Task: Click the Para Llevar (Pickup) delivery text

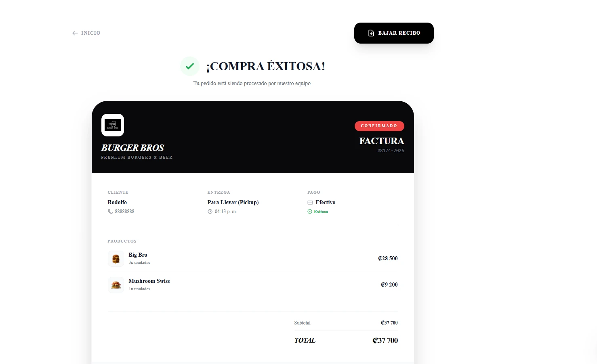Action: [x=233, y=202]
